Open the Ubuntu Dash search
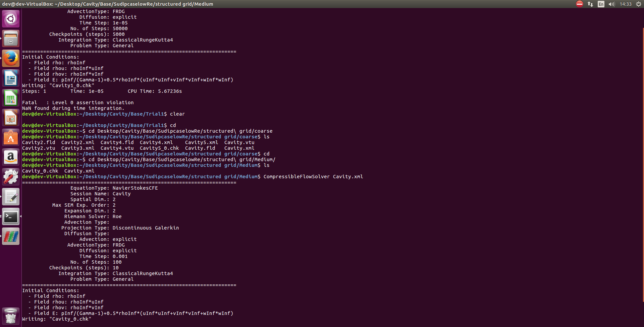This screenshot has width=644, height=327. pos(11,19)
